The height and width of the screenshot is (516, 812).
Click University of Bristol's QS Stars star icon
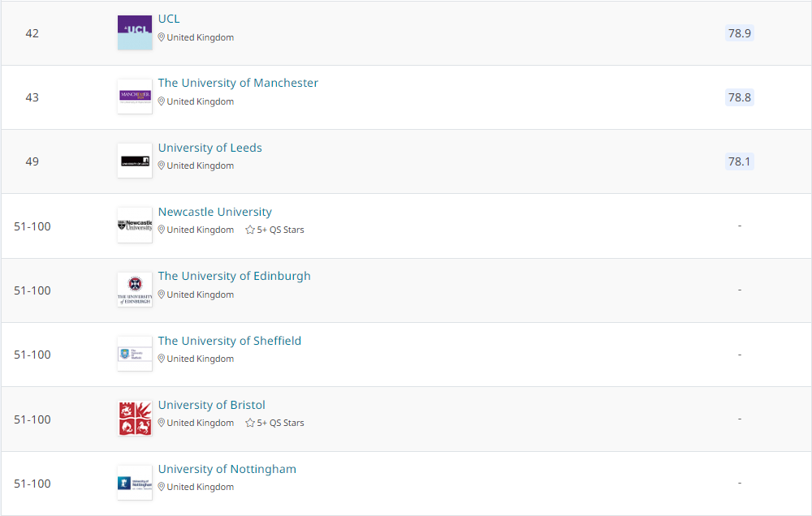point(250,423)
